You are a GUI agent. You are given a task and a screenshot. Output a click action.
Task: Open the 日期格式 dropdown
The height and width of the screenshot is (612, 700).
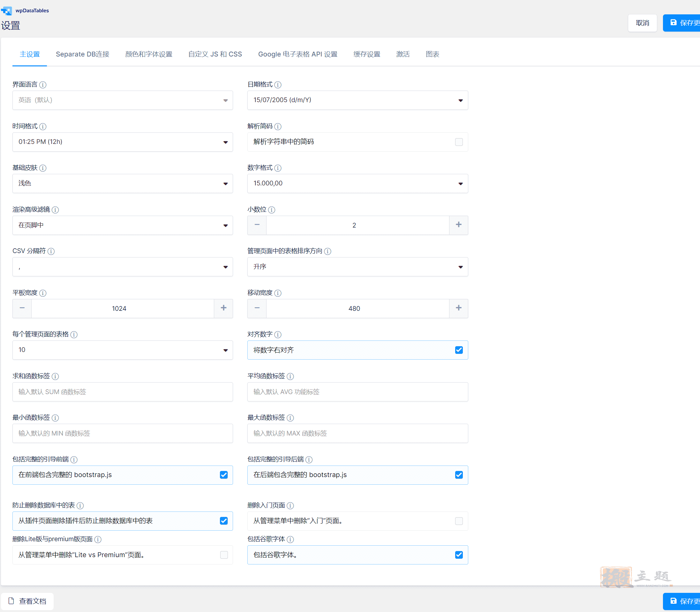coord(358,100)
